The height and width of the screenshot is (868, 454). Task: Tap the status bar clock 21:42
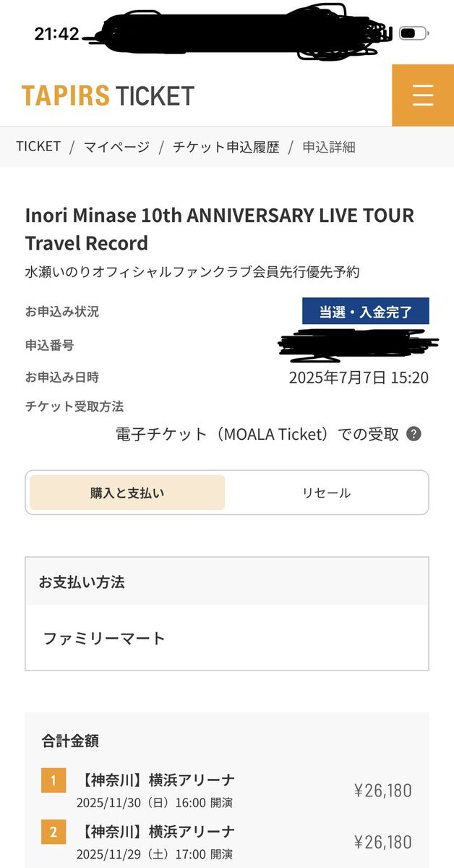[x=56, y=33]
